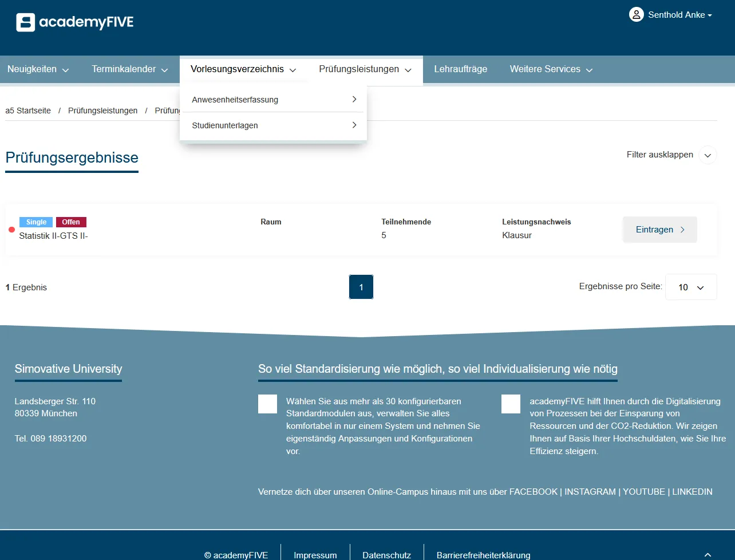735x560 pixels.
Task: Click the user profile avatar icon
Action: (x=636, y=15)
